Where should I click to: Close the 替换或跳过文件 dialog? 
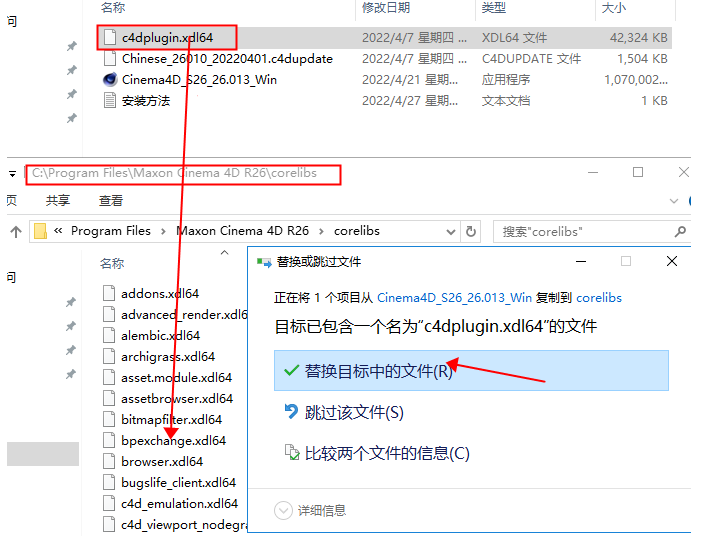coord(672,261)
